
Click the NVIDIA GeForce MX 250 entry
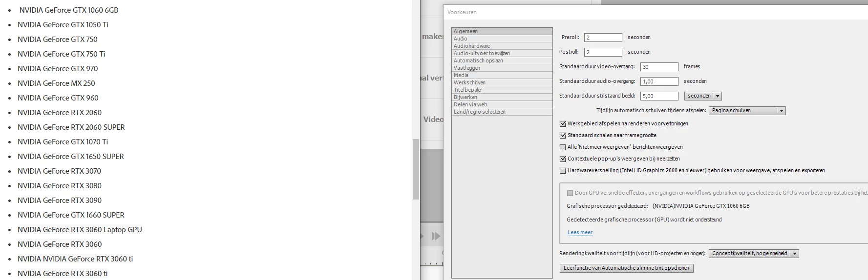(x=56, y=83)
